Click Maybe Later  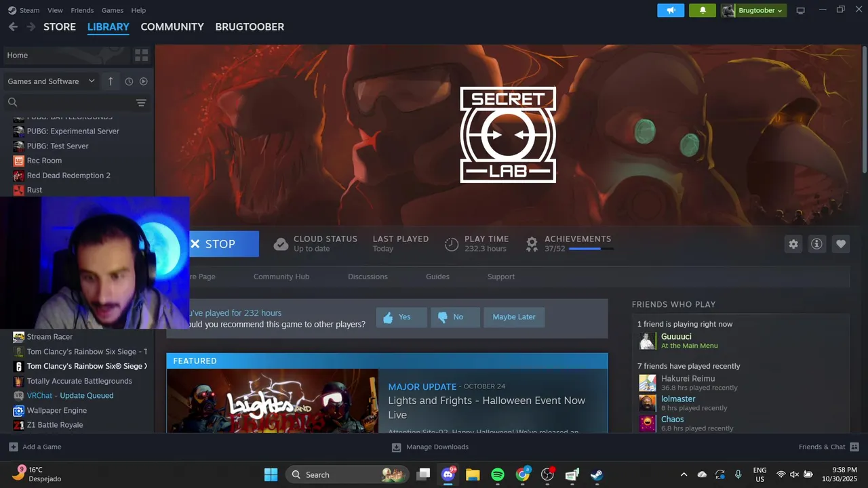(x=514, y=317)
